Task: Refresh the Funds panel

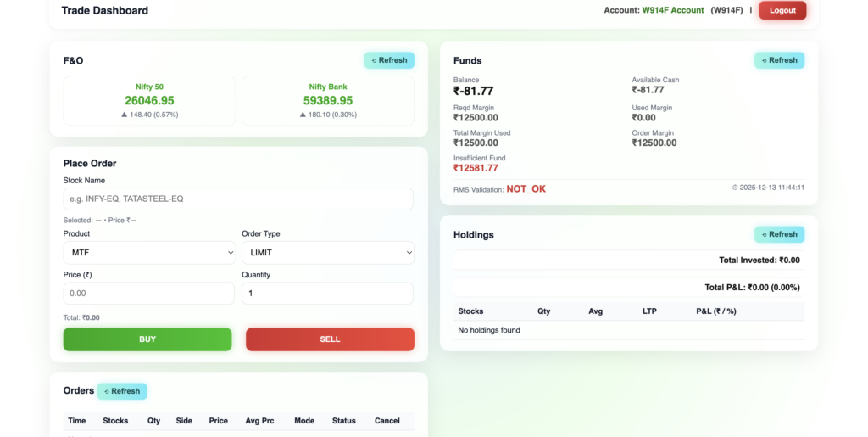Action: (779, 60)
